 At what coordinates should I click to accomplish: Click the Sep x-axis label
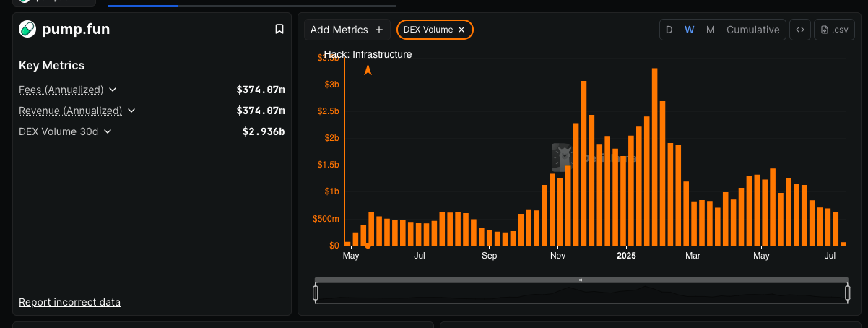point(490,256)
